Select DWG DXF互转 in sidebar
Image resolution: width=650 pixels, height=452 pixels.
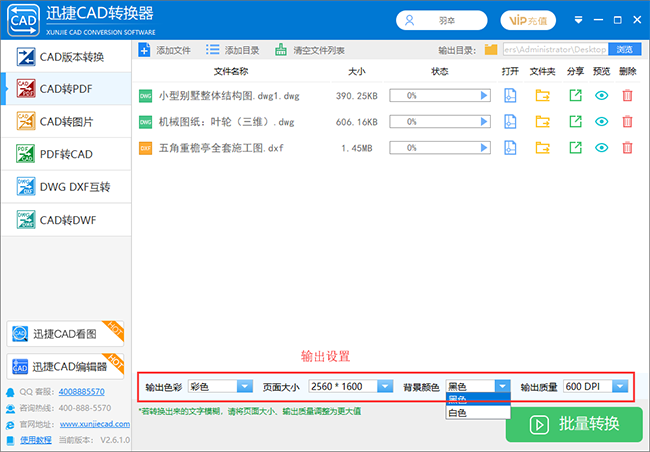tap(66, 187)
